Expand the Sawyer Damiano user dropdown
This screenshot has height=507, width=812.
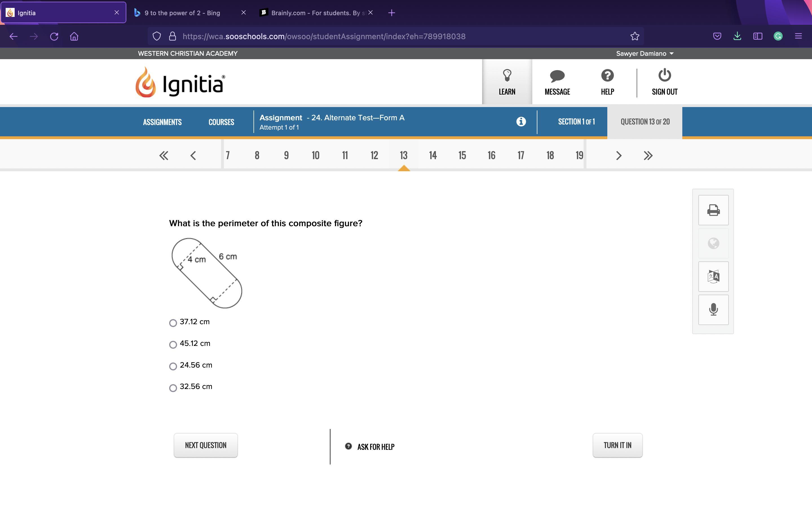coord(645,54)
